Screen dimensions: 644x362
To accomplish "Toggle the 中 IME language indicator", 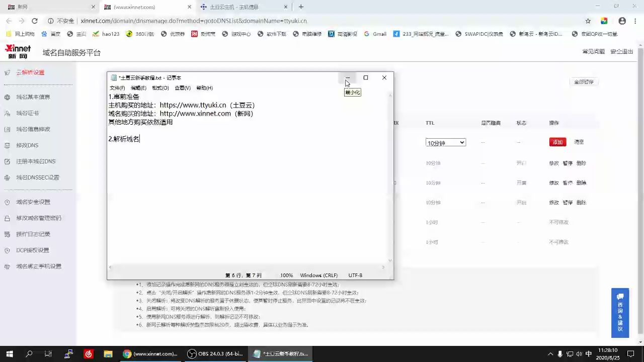I will (589, 354).
